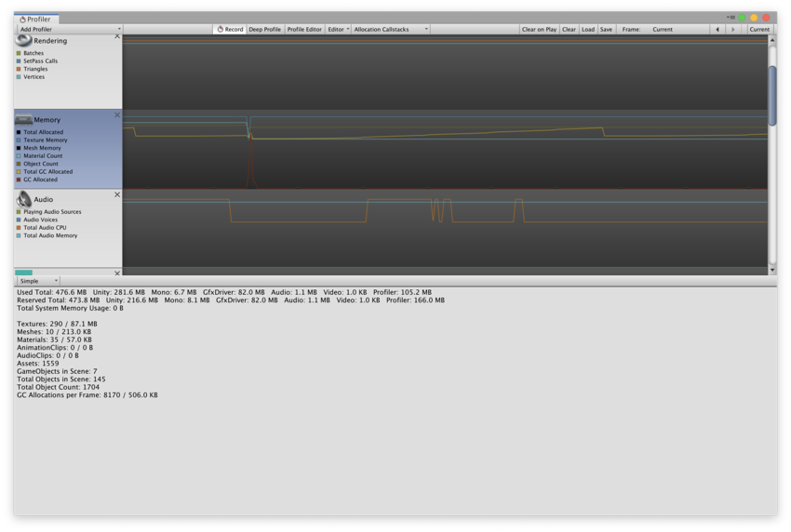Toggle the Total Audio Memory series box
Image resolution: width=791 pixels, height=532 pixels.
coord(19,235)
